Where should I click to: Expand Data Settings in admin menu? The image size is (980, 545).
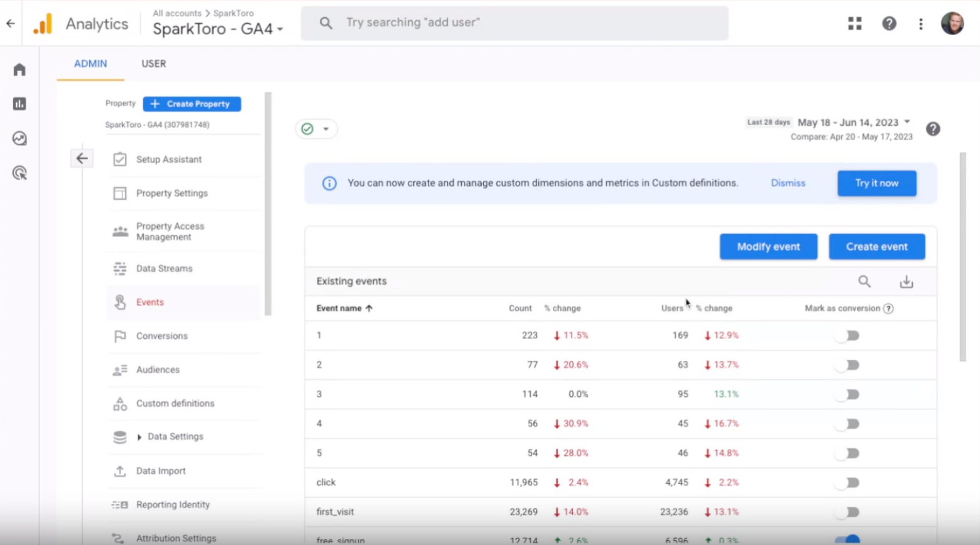tap(139, 437)
